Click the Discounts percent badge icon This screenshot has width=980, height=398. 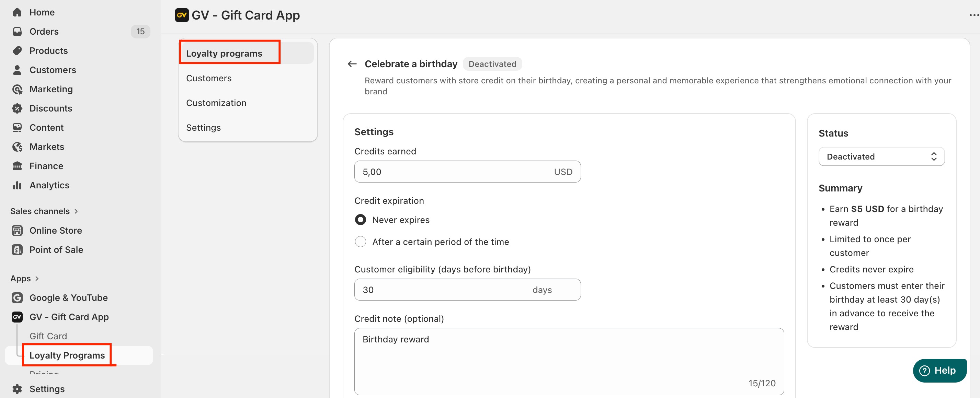[x=17, y=108]
